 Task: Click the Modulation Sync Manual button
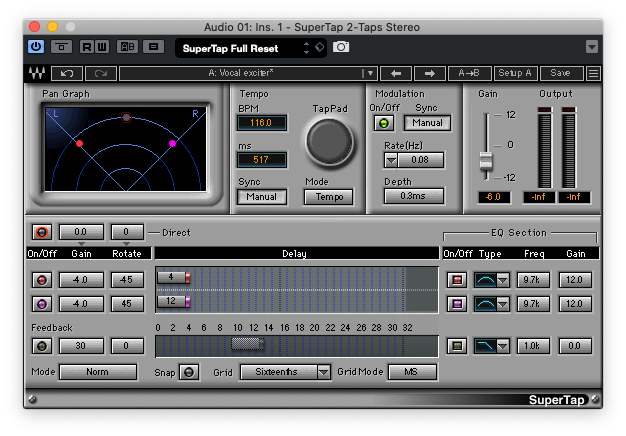(427, 123)
